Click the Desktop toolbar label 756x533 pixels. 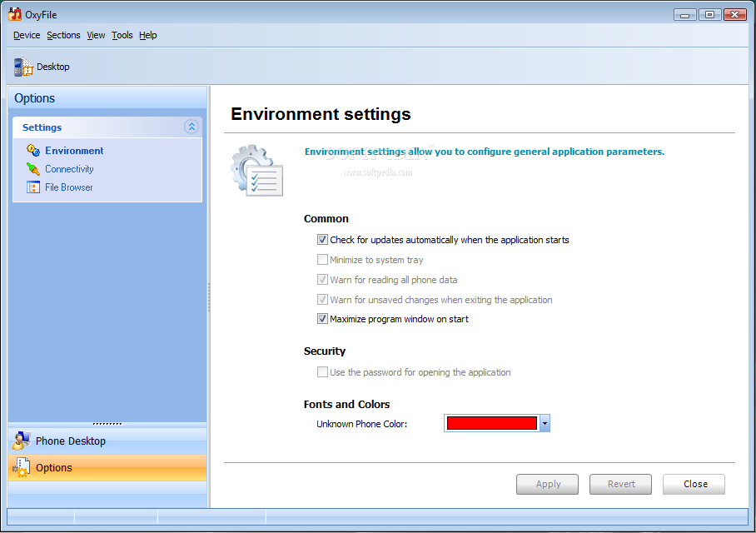(53, 67)
